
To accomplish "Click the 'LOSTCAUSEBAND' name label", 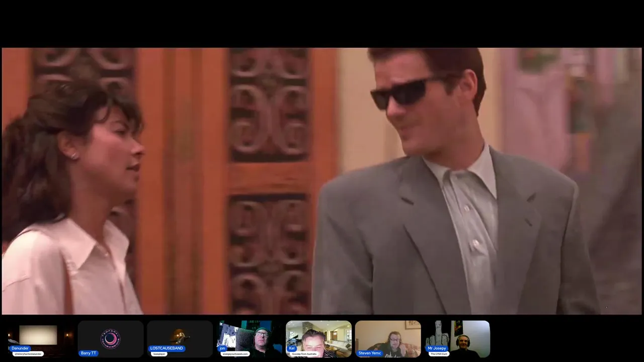I will point(167,348).
